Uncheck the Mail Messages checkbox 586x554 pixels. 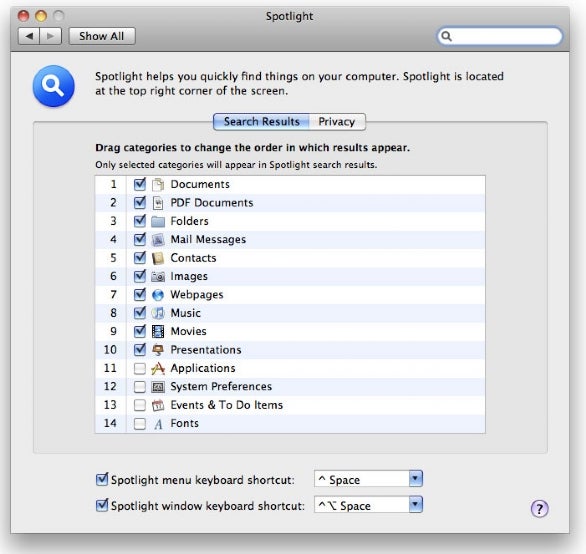point(140,239)
